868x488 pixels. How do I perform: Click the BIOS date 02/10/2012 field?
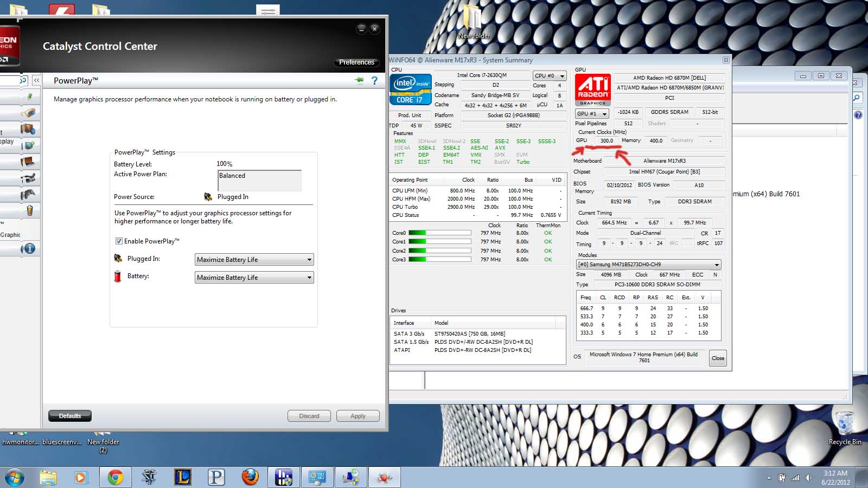click(619, 185)
